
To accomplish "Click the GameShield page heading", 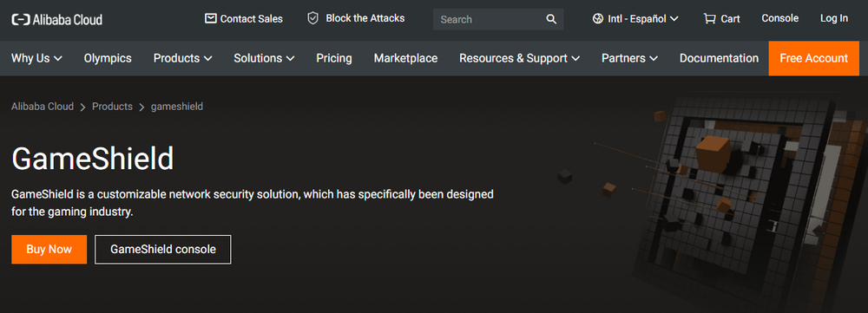I will 93,159.
